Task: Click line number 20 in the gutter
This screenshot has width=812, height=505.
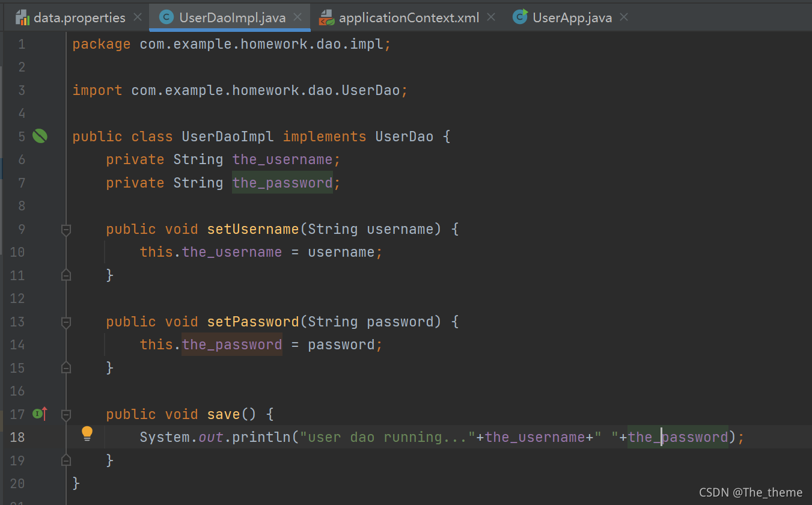Action: click(17, 483)
